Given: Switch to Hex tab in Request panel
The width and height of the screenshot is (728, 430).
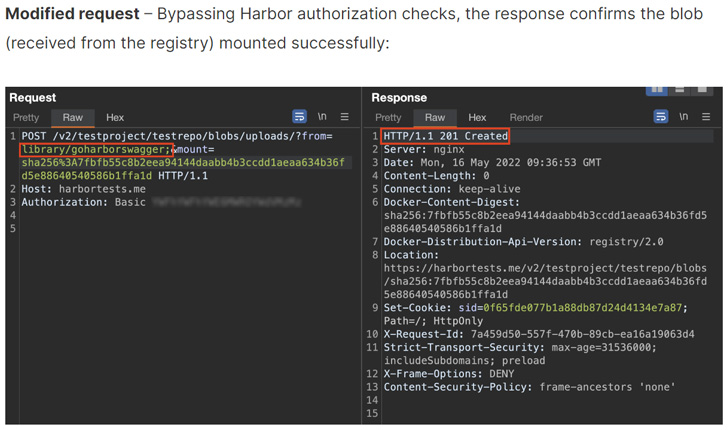Looking at the screenshot, I should click(115, 117).
